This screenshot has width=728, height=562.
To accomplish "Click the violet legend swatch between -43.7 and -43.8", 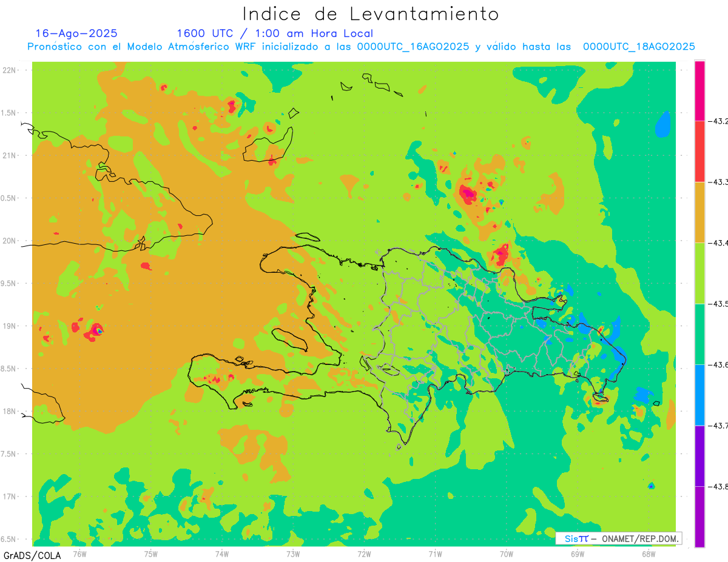I will pyautogui.click(x=699, y=456).
